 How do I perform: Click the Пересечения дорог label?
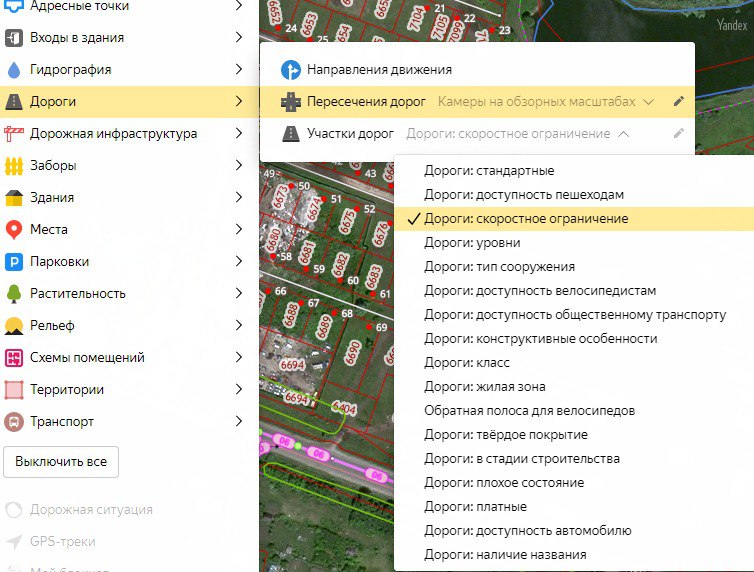[366, 102]
